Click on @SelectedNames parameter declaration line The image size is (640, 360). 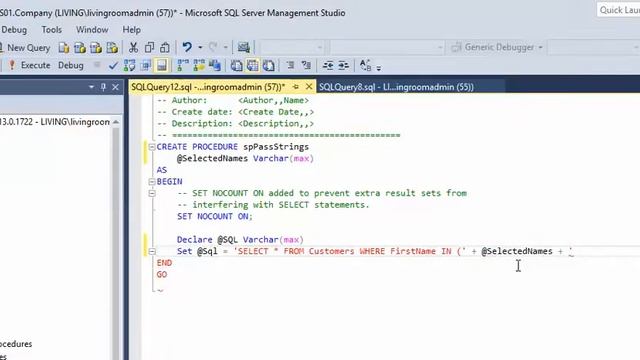coord(245,158)
